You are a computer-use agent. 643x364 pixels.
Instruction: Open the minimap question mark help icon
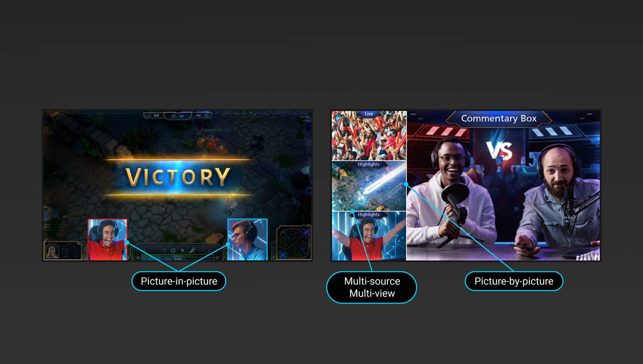274,258
